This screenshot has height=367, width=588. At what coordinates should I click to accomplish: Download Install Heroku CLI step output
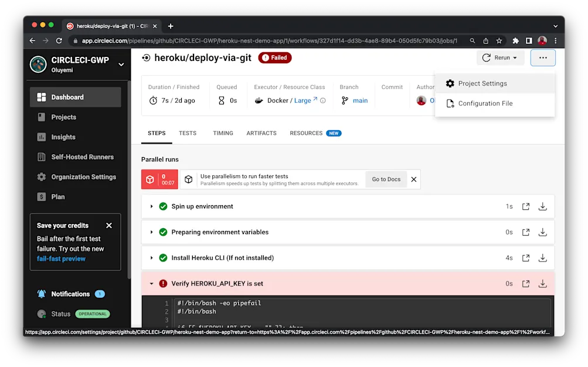[x=542, y=258]
